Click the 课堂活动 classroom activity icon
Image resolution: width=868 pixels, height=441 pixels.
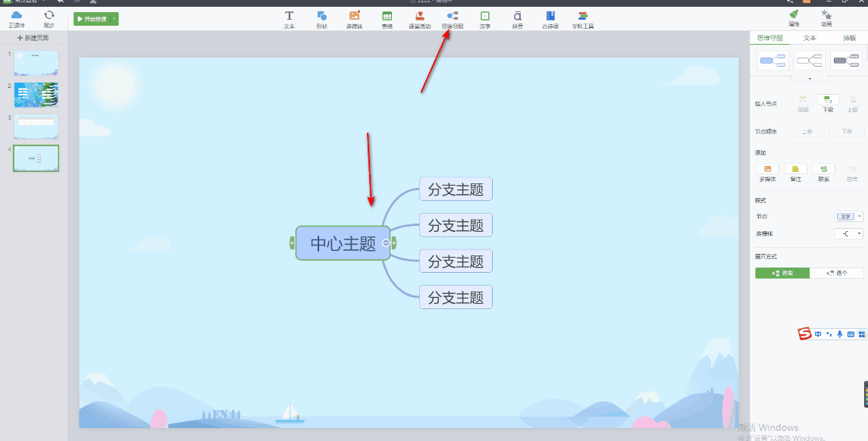(x=419, y=19)
